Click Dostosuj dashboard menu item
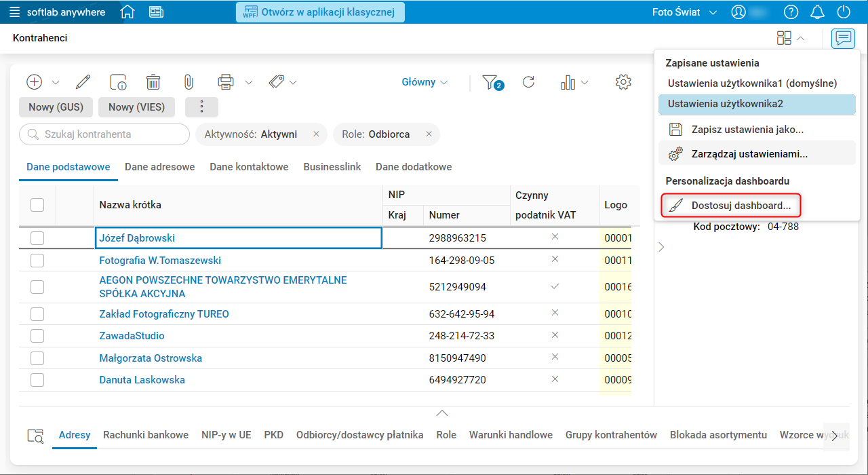Image resolution: width=868 pixels, height=475 pixels. pyautogui.click(x=731, y=205)
